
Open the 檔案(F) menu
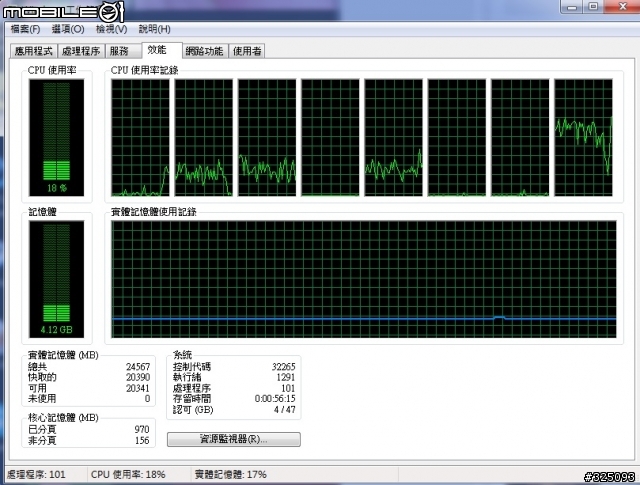pyautogui.click(x=25, y=29)
